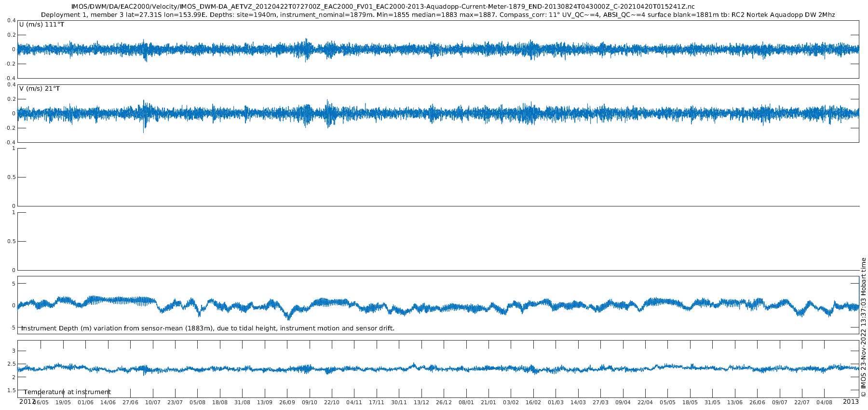Select the 'V (m/s) 21°T' panel label
The width and height of the screenshot is (868, 410).
tap(40, 89)
